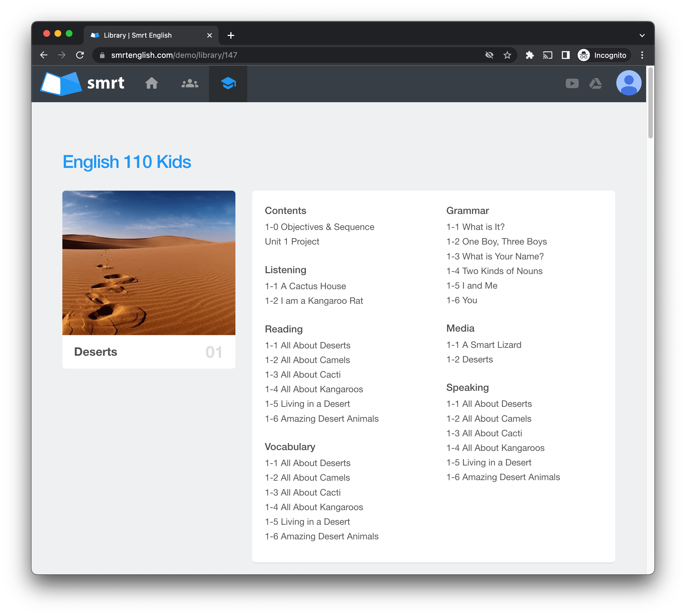Open 1-2 I am a Kangaroo Rat
The width and height of the screenshot is (686, 616).
(x=314, y=300)
